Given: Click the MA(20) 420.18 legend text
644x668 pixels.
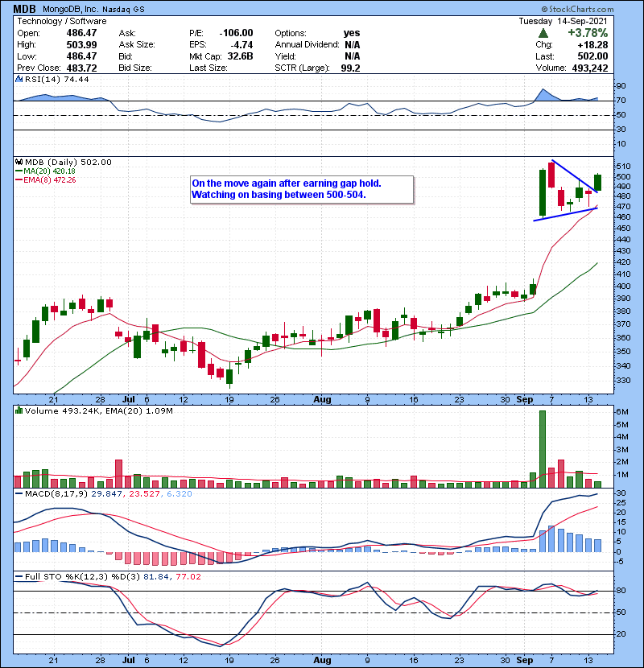Looking at the screenshot, I should 49,171.
